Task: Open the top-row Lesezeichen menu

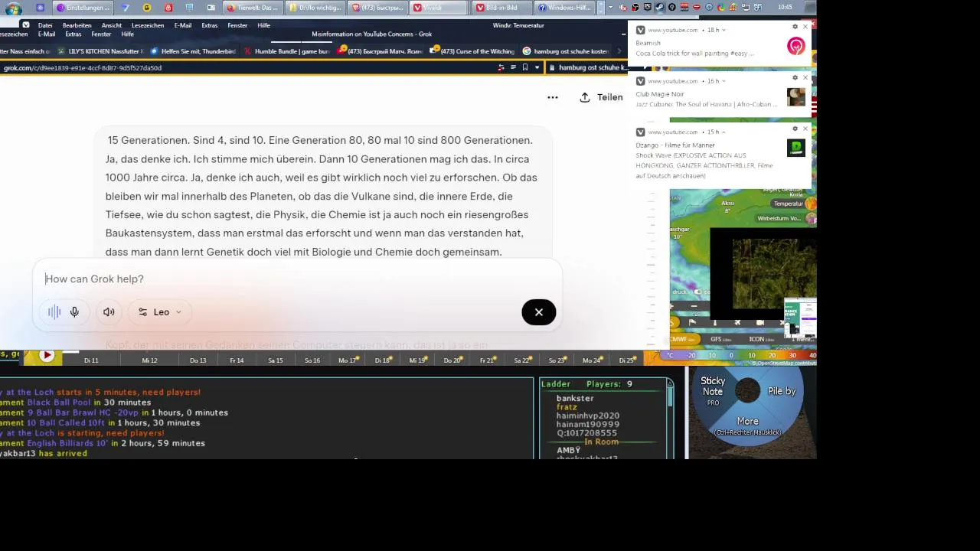Action: 148,25
